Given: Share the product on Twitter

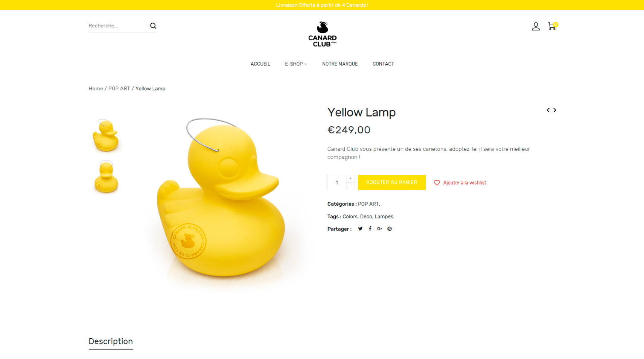Looking at the screenshot, I should click(360, 229).
